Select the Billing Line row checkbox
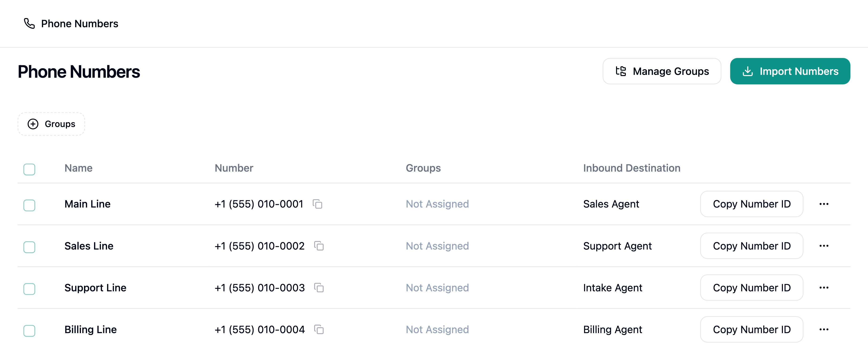The image size is (868, 358). 29,330
